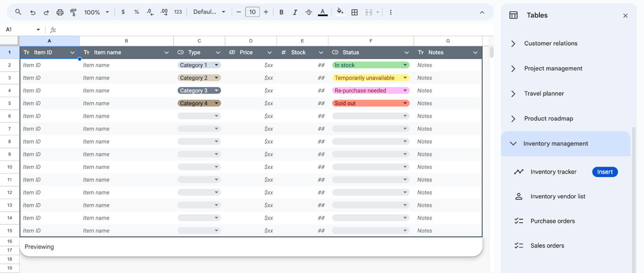Select the Inventory tracker template
This screenshot has height=273, width=644.
(553, 172)
